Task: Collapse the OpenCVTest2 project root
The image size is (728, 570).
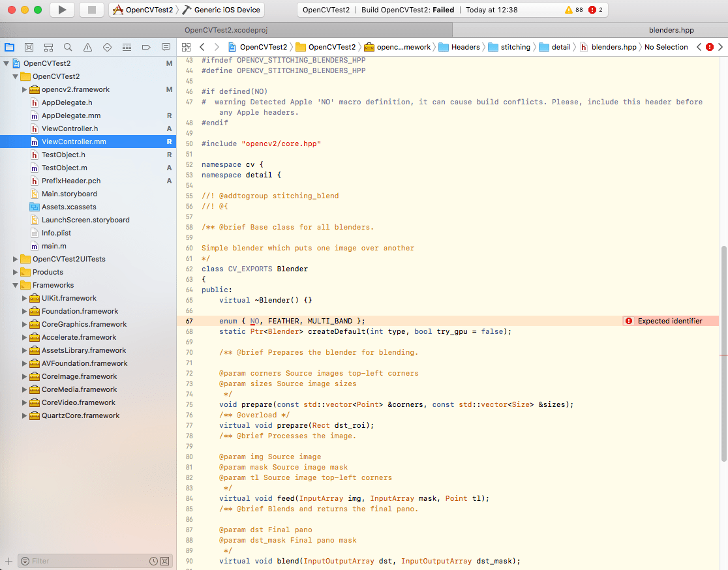Action: (6, 63)
